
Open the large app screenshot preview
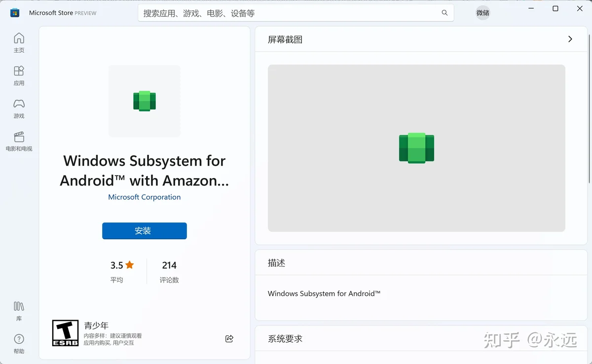coord(416,148)
